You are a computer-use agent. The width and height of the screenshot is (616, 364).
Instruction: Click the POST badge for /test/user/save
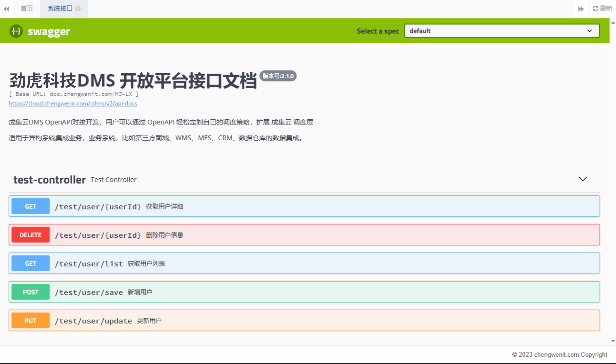(30, 292)
